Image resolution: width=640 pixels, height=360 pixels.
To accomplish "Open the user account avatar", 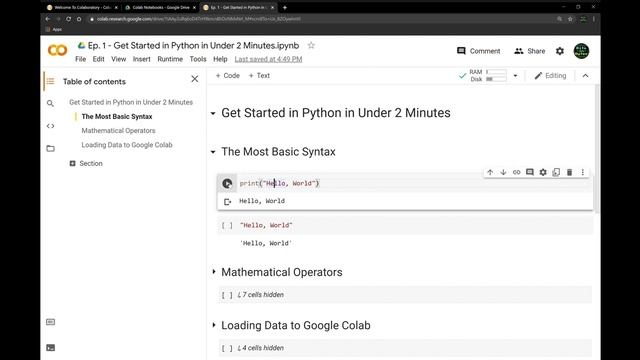I will 581,51.
